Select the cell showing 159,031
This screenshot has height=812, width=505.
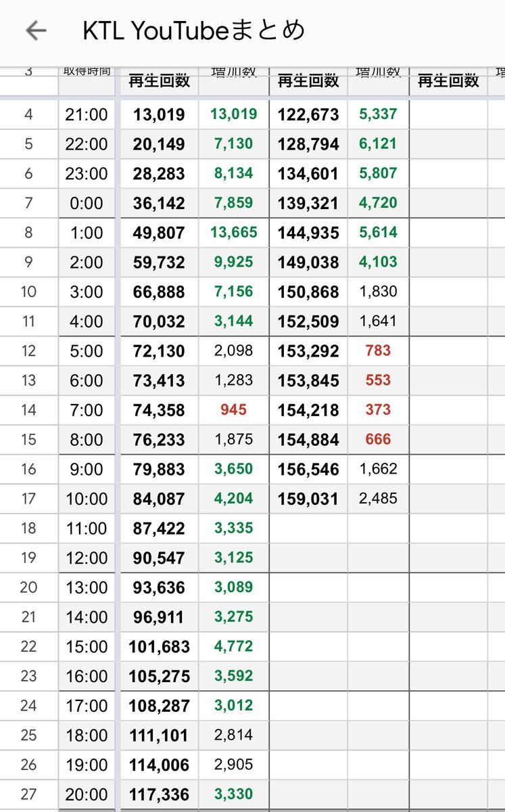tap(308, 499)
